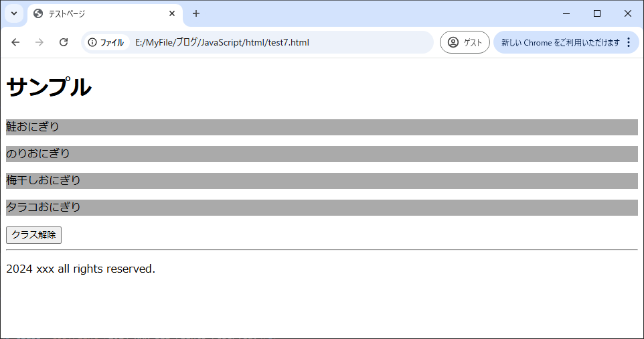Close the テストページ tab
This screenshot has height=339, width=644.
coord(172,13)
